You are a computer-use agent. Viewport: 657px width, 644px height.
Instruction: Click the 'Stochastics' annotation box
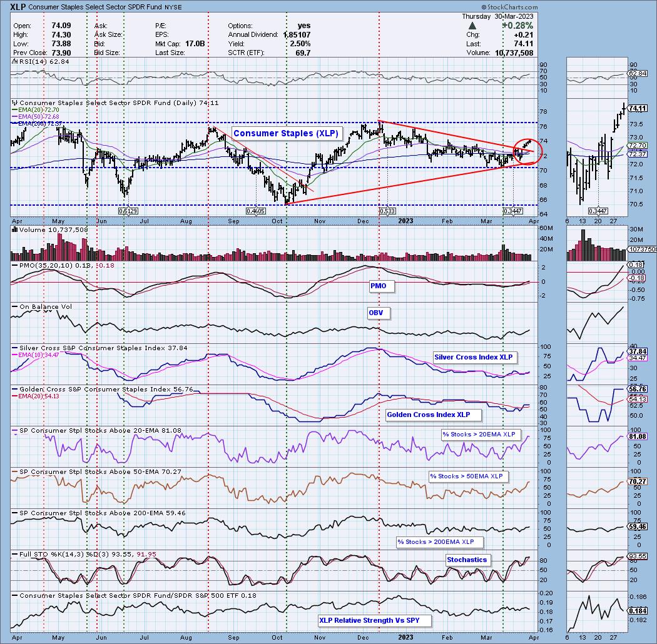[x=467, y=560]
